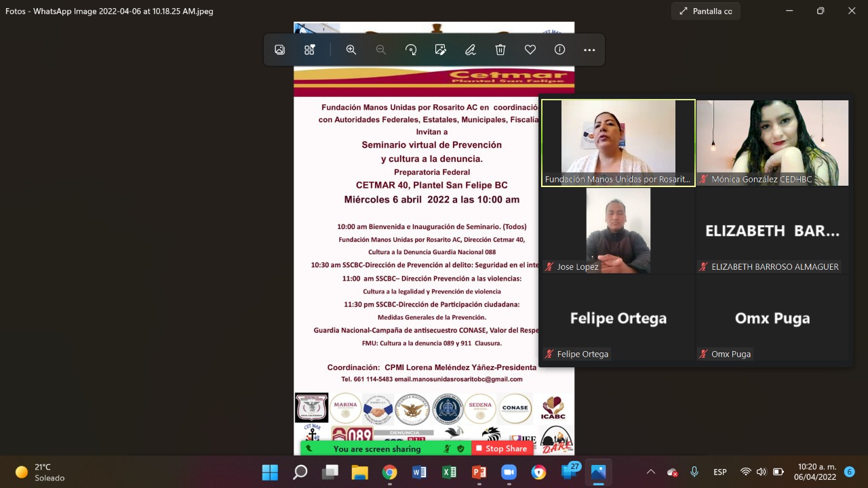Zoom in on the image
Image resolution: width=868 pixels, height=488 pixels.
[351, 49]
